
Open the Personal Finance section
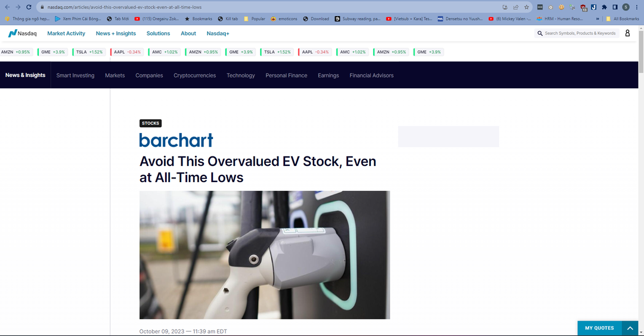point(286,75)
